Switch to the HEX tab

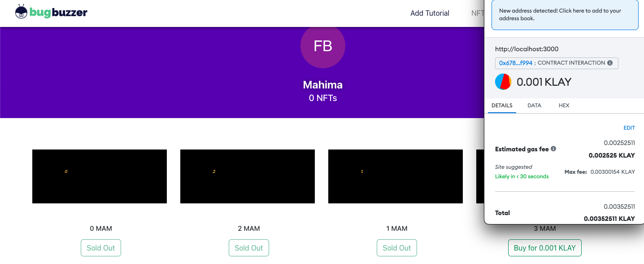click(564, 106)
